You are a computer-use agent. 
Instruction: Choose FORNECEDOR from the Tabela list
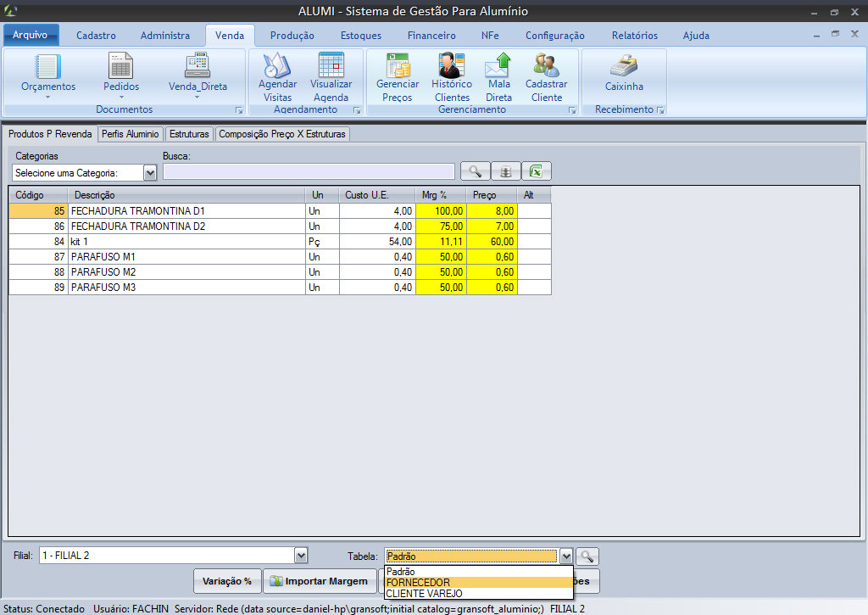(x=479, y=582)
